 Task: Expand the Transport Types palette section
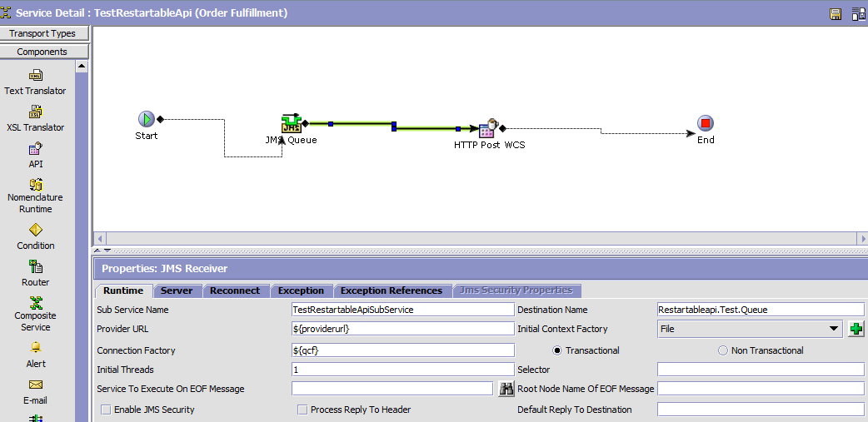42,33
